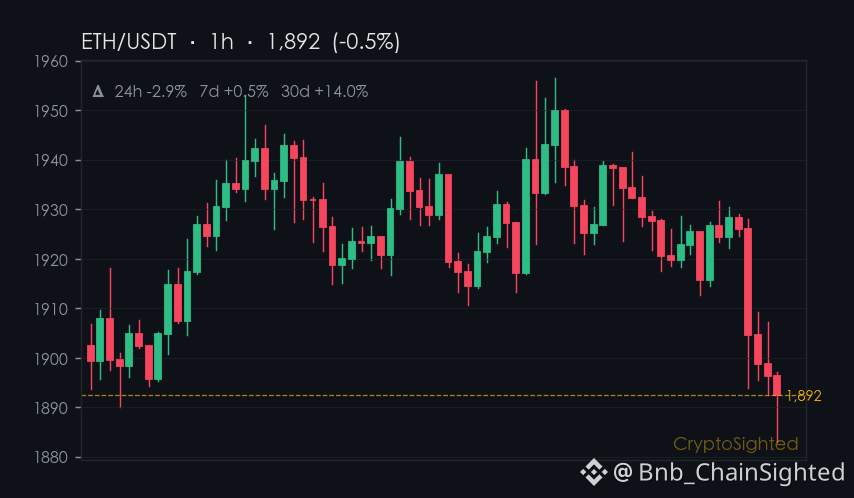The width and height of the screenshot is (854, 498).
Task: Click the large red candle dropping from 1926
Action: click(748, 282)
